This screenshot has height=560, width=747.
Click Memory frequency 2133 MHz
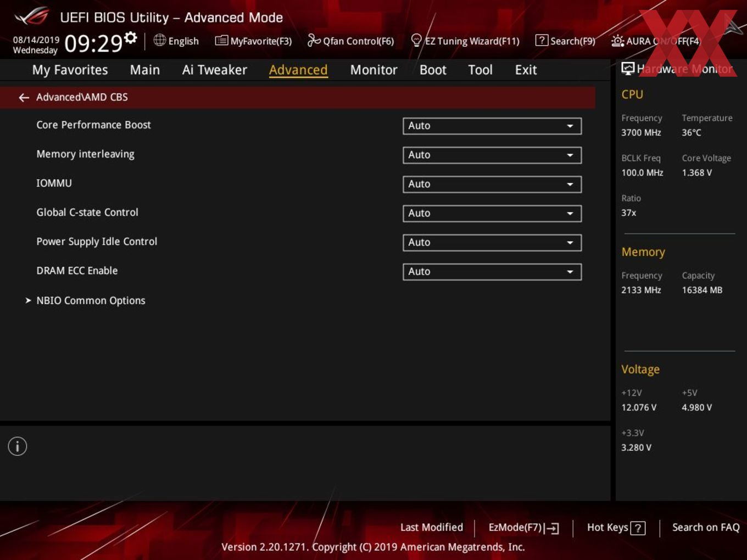[641, 290]
